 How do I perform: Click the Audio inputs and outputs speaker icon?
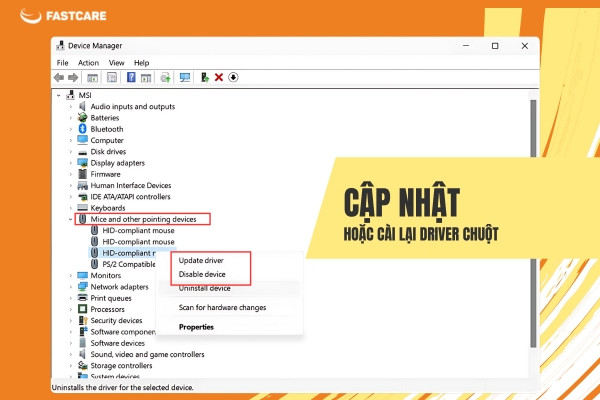point(82,106)
